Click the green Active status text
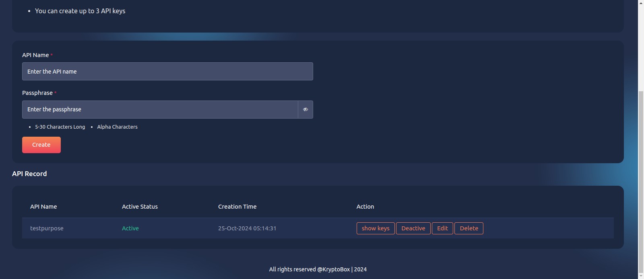 [x=130, y=228]
